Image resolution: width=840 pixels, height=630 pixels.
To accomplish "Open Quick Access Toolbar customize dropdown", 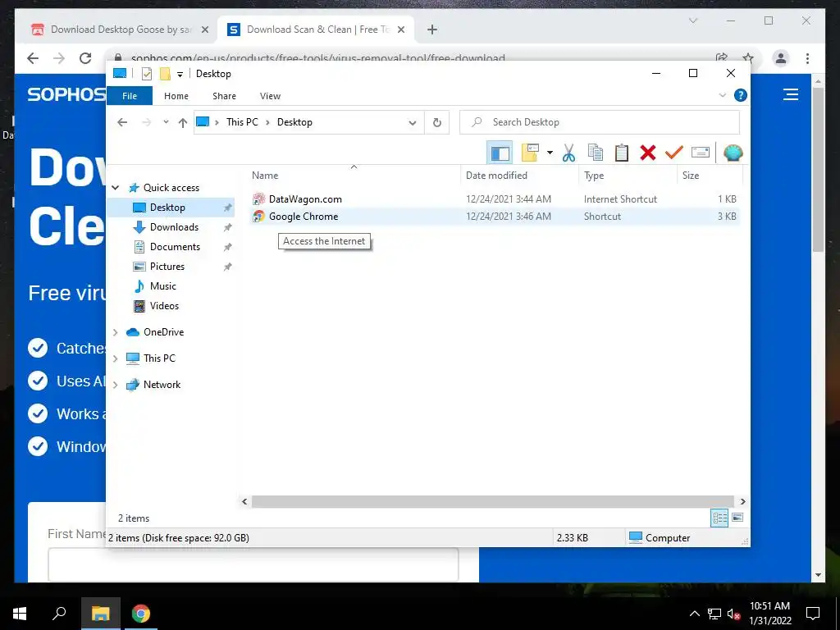I will pyautogui.click(x=180, y=75).
